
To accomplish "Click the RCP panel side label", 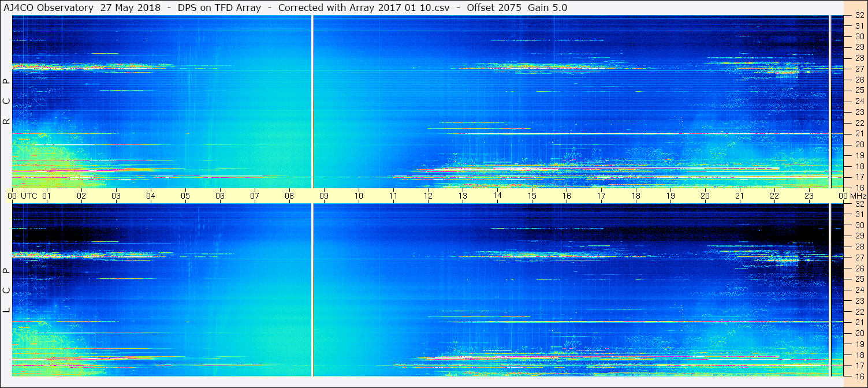I will (x=6, y=102).
